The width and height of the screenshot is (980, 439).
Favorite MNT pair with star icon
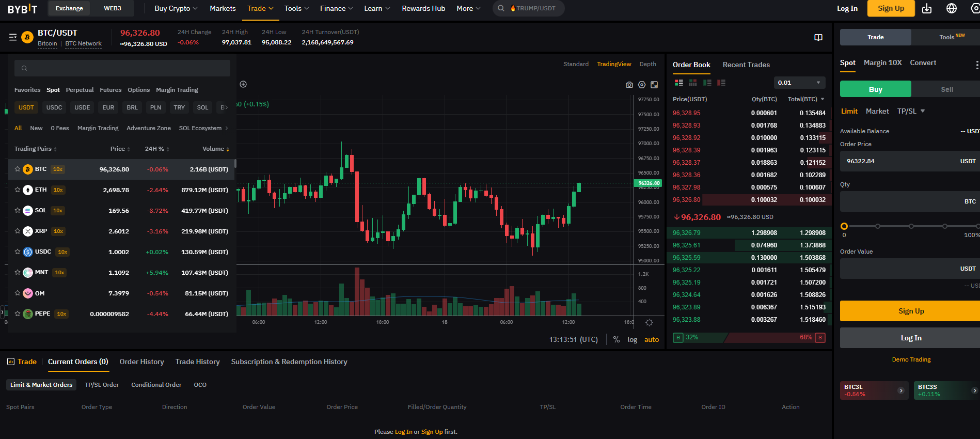[x=18, y=272]
